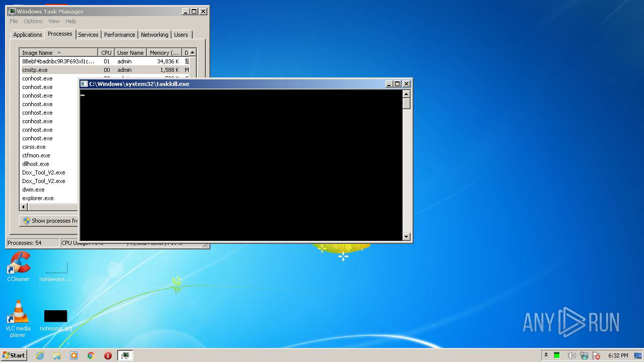Click the green CPU meter tray icon

click(x=557, y=355)
